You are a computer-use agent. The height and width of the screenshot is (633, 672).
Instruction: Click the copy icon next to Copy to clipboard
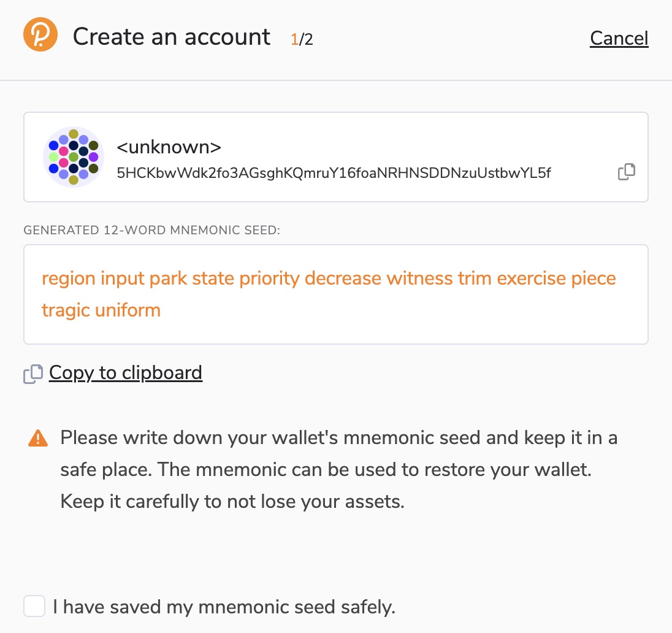(x=32, y=373)
